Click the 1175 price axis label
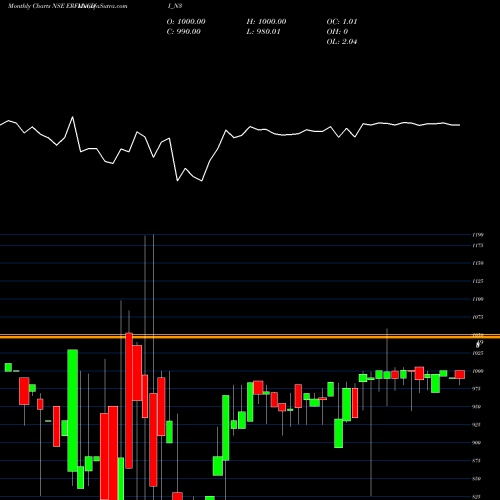 click(x=478, y=246)
